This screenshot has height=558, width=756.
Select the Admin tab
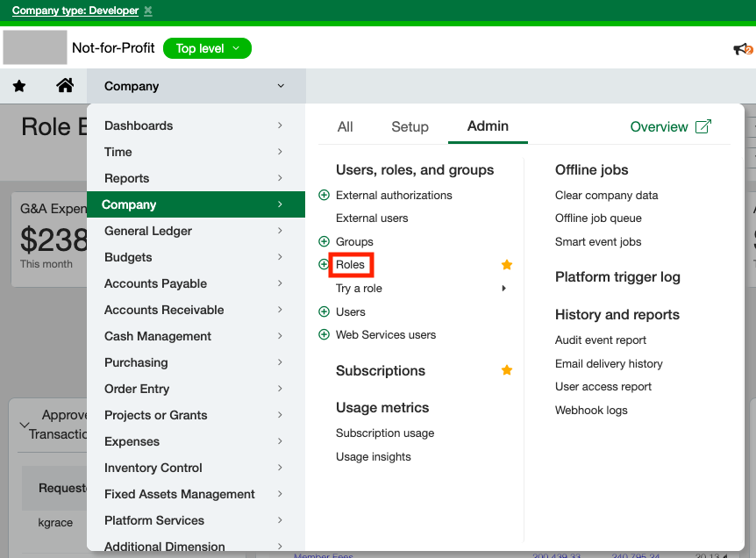(488, 126)
